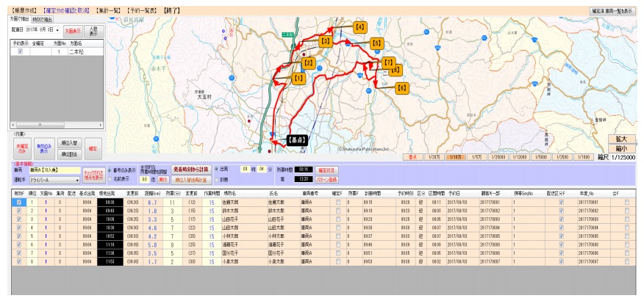Select the 名前表示 radio button
Viewport: 644px width, 301px height.
[110, 179]
